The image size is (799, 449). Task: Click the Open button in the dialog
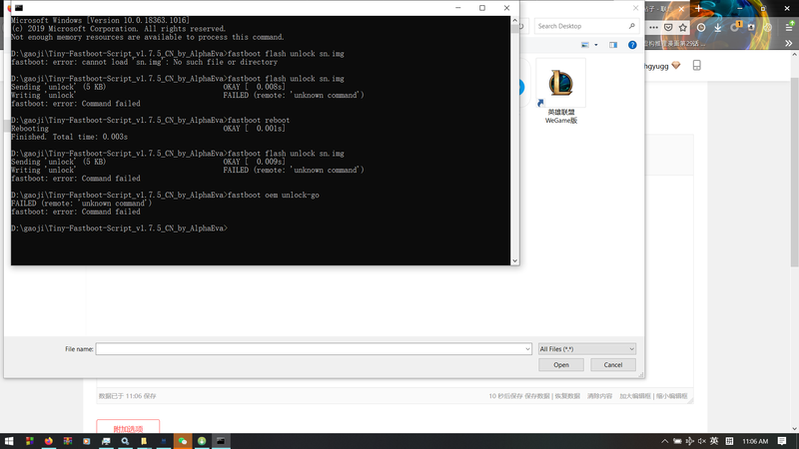point(561,365)
